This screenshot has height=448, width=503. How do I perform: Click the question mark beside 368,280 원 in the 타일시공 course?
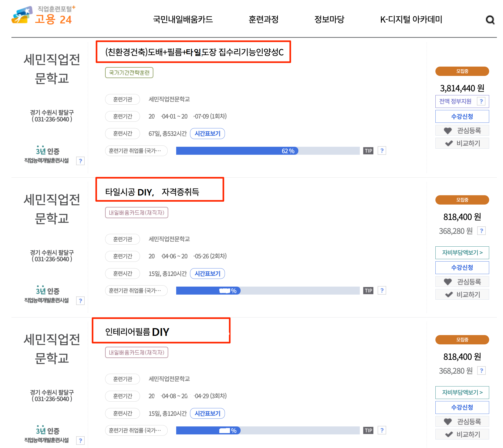pyautogui.click(x=481, y=231)
